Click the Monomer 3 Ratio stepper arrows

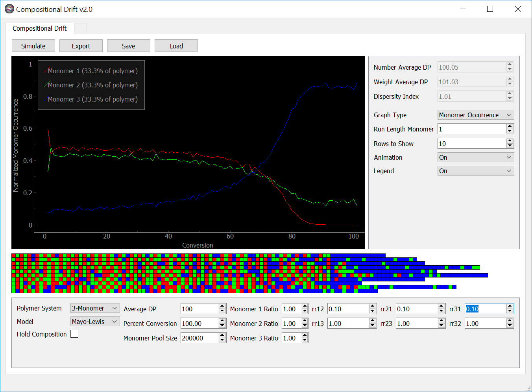pyautogui.click(x=305, y=338)
